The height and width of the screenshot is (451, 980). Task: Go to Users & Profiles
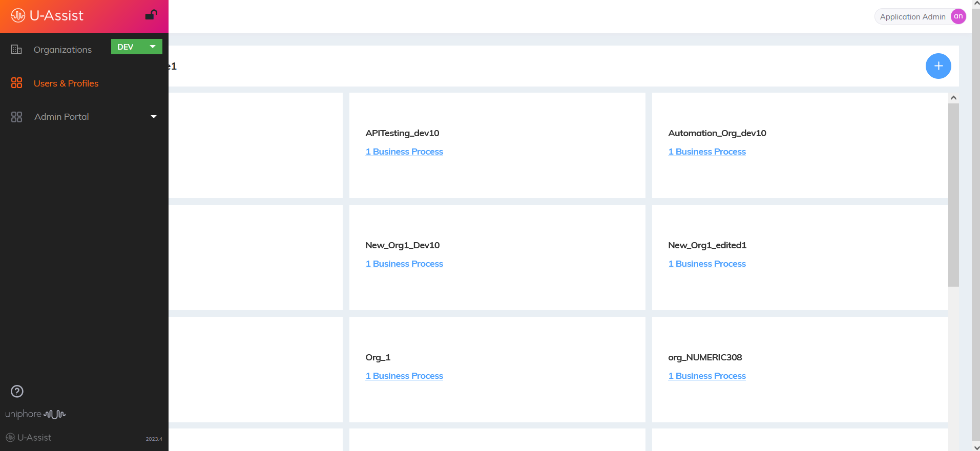(x=66, y=83)
